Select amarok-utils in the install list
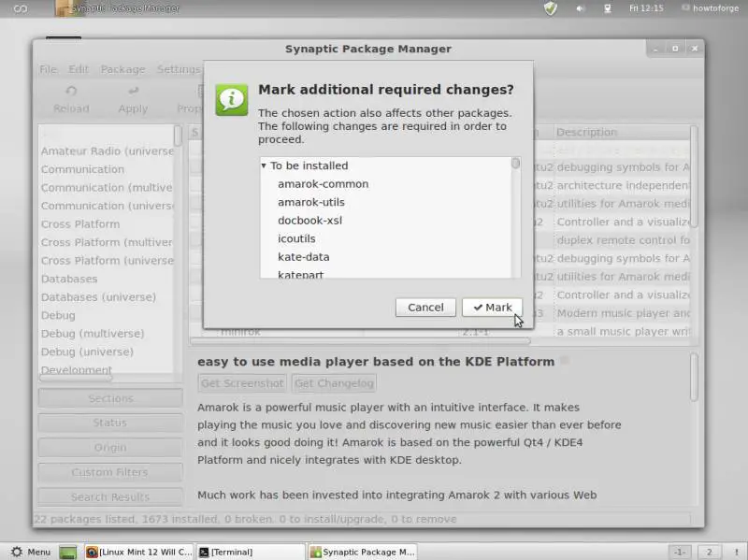Screen dimensions: 748x560 pos(311,202)
